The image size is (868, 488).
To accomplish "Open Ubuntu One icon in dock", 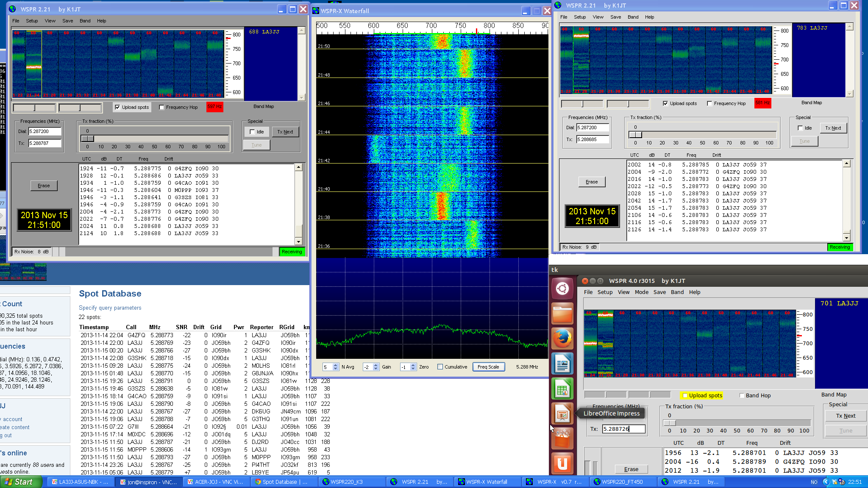I will click(562, 463).
